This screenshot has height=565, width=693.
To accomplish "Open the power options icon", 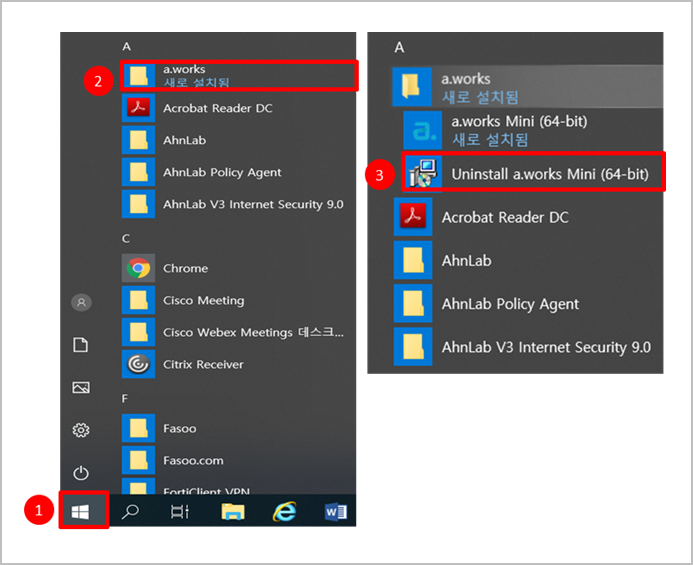I will (81, 473).
